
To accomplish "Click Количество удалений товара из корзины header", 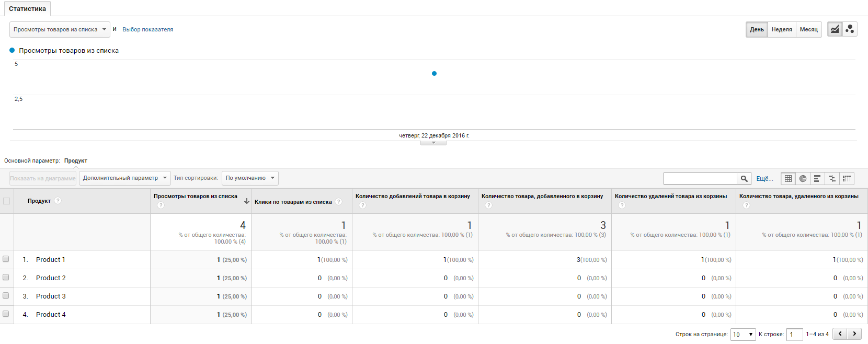I will point(671,196).
